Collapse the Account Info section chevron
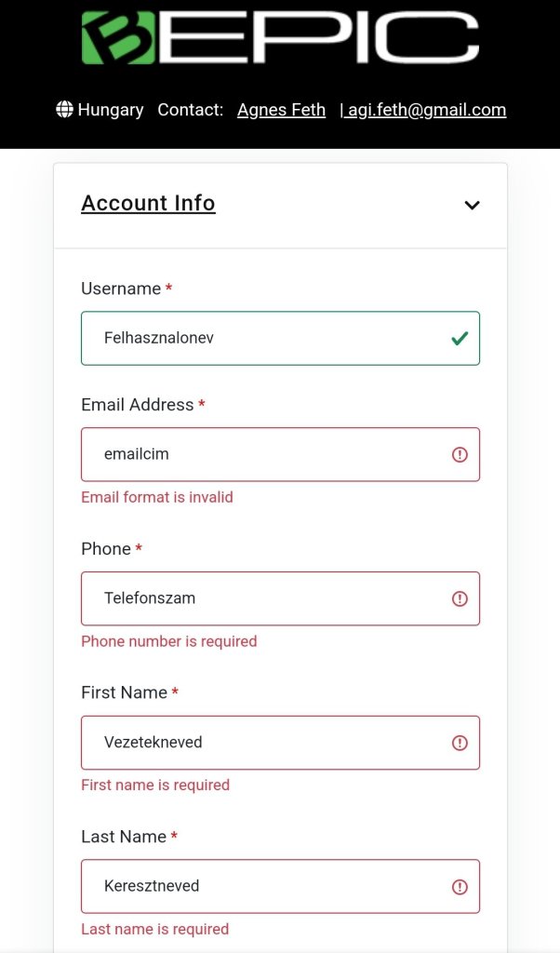The image size is (560, 953). pos(472,205)
